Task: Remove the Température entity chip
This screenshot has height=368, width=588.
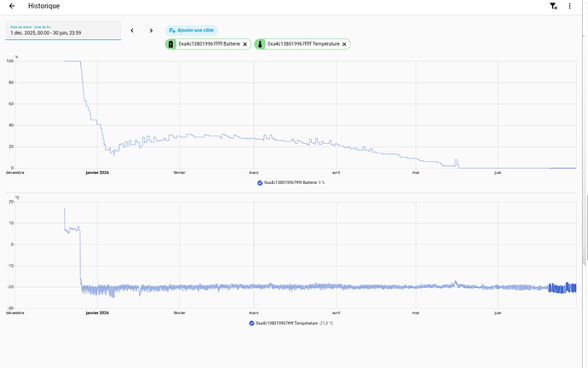Action: point(344,44)
